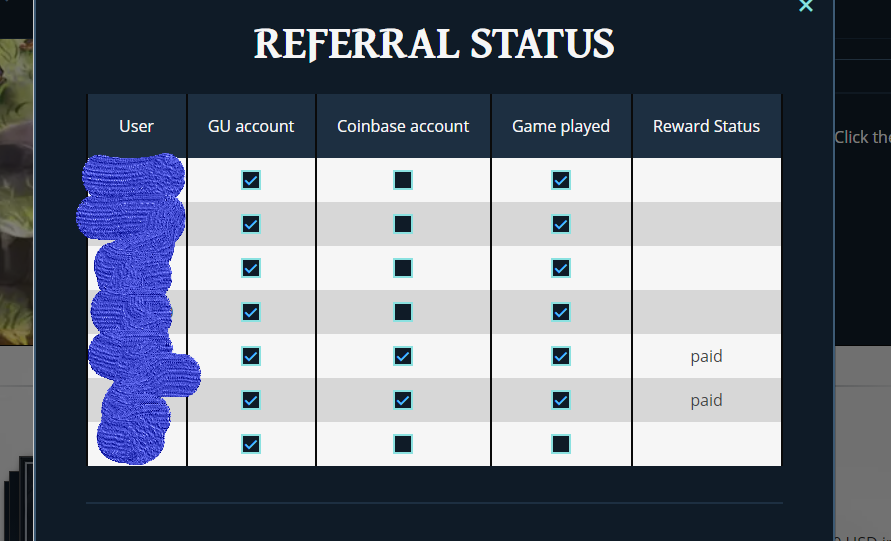891x541 pixels.
Task: Toggle Game played checkbox in first row
Action: [561, 180]
